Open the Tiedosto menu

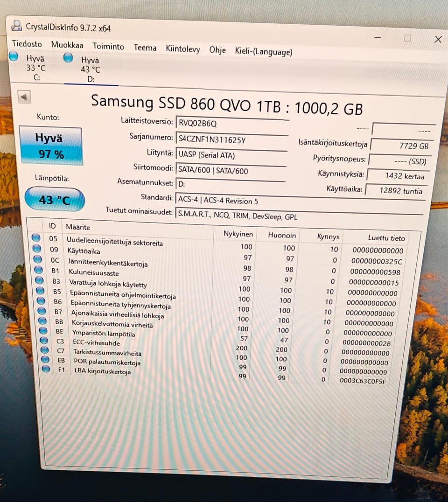pos(27,44)
